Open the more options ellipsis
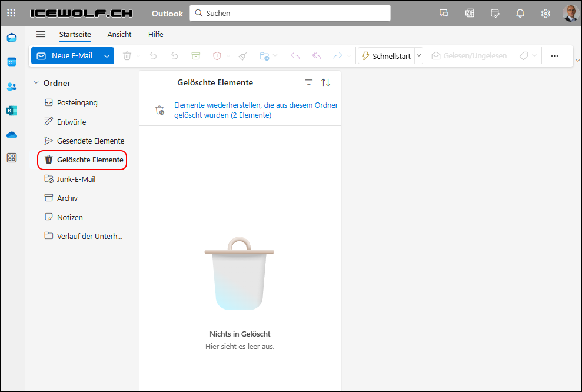Viewport: 582px width, 392px height. [554, 56]
